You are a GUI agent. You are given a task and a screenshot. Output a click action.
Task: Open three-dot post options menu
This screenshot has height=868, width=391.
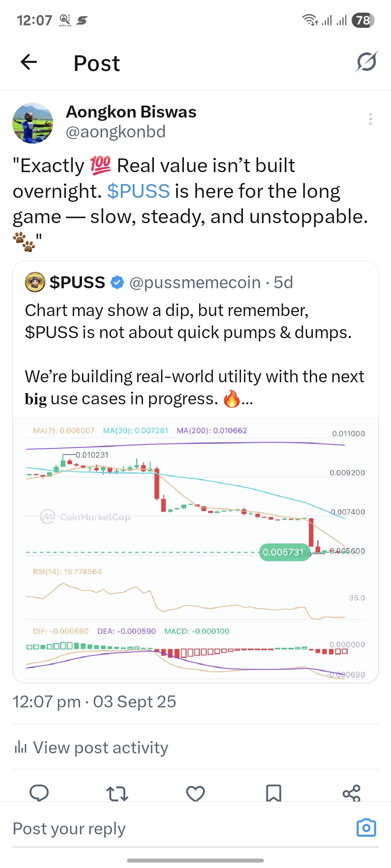[370, 119]
